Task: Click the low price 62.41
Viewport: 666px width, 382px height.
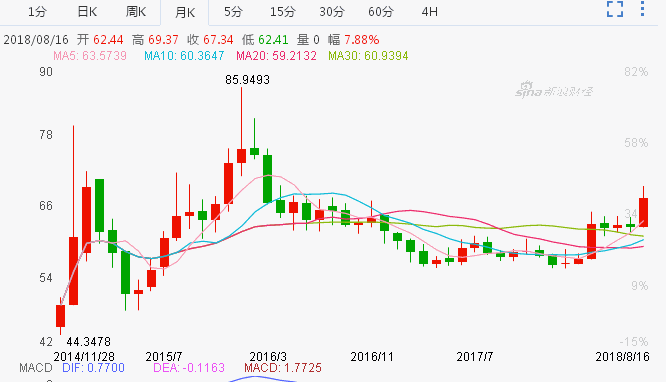Action: click(x=273, y=40)
